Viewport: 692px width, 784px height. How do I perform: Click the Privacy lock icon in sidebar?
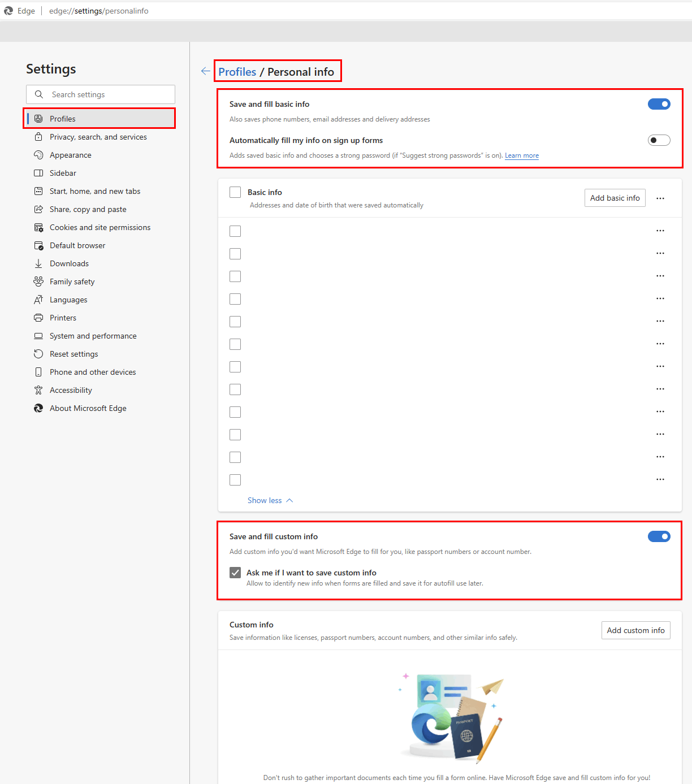(38, 137)
